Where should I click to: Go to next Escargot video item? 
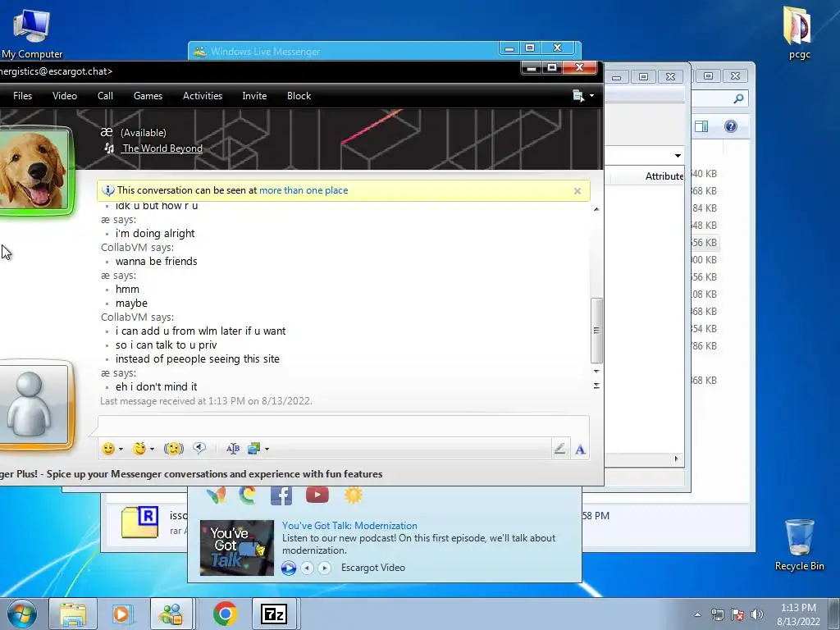coord(324,568)
